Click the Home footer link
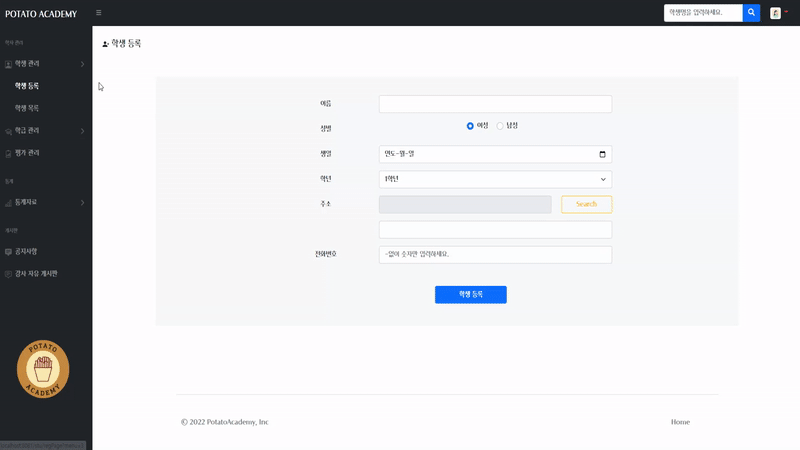 click(680, 422)
